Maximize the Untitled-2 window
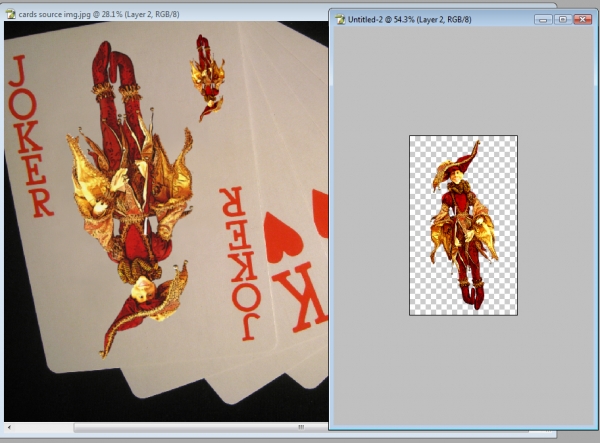Image resolution: width=600 pixels, height=443 pixels. 562,20
